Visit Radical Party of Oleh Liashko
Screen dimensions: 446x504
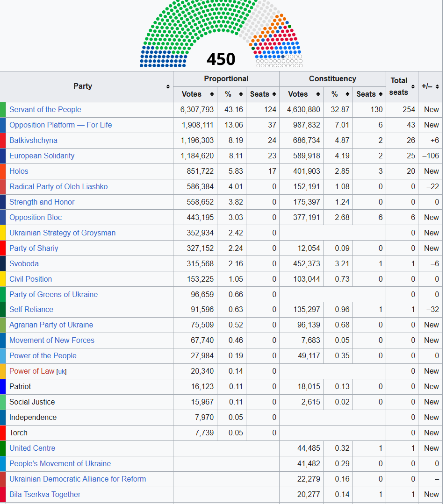click(x=58, y=187)
